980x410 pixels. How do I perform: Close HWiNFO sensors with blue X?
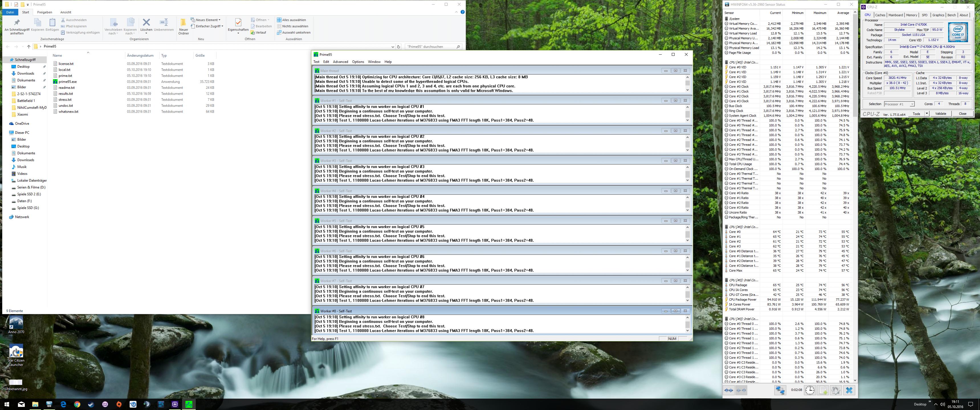[849, 390]
